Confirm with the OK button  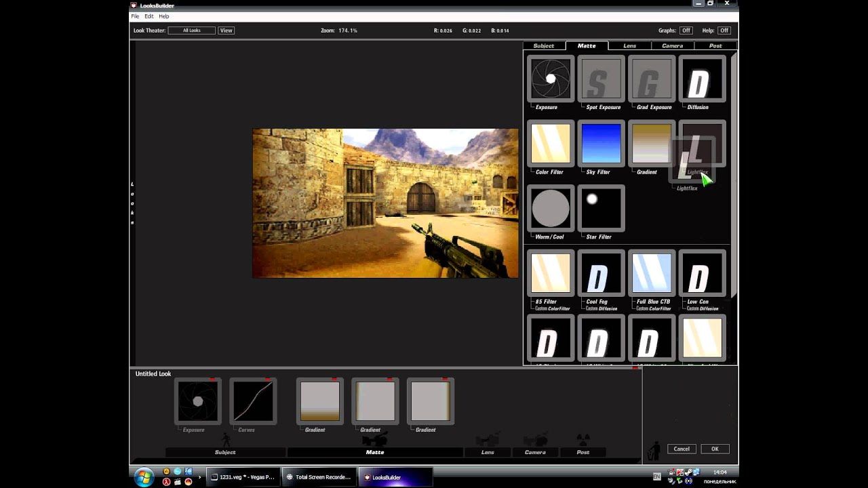715,449
